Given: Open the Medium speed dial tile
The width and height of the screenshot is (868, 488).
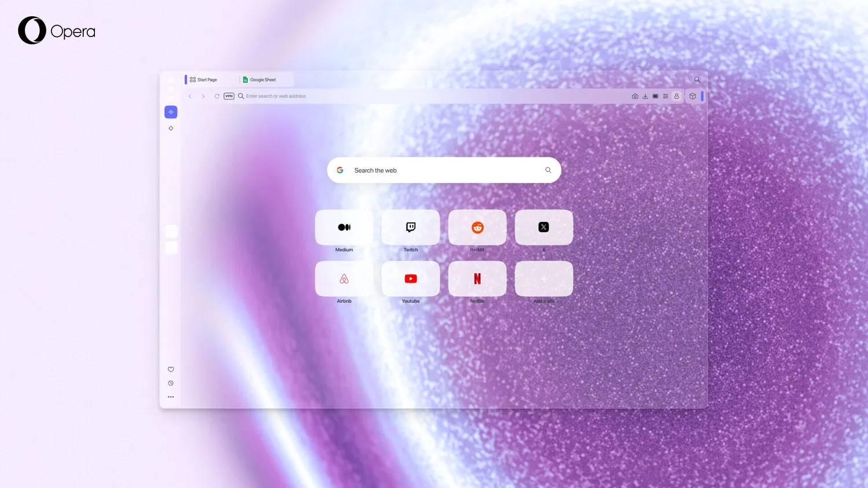Looking at the screenshot, I should tap(344, 228).
